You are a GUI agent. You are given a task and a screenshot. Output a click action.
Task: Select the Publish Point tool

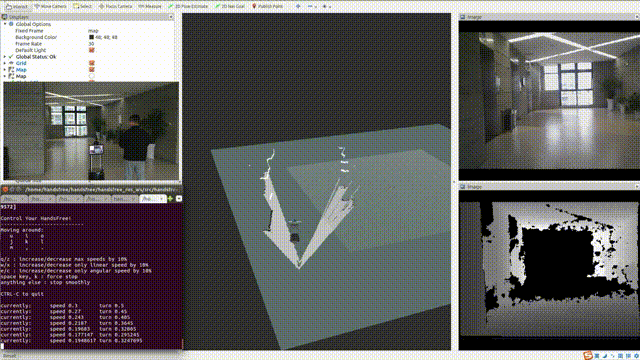tap(267, 7)
